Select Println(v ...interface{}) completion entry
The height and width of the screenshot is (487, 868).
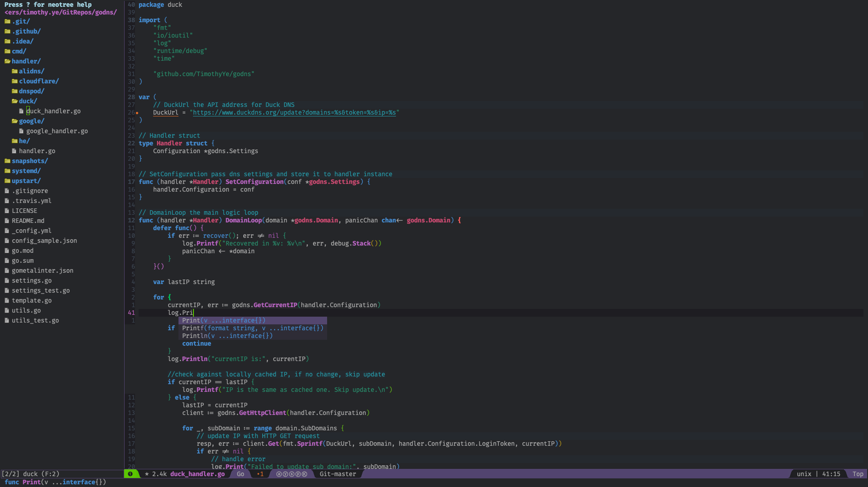(253, 336)
